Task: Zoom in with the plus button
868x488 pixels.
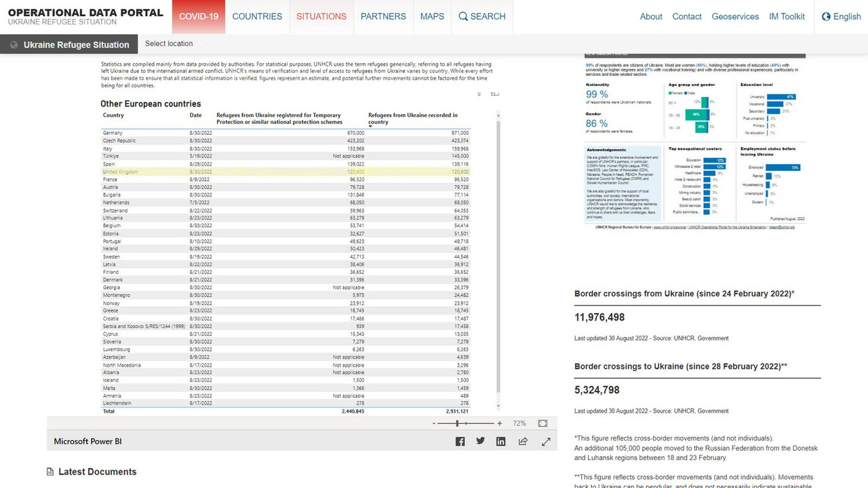Action: coord(500,423)
